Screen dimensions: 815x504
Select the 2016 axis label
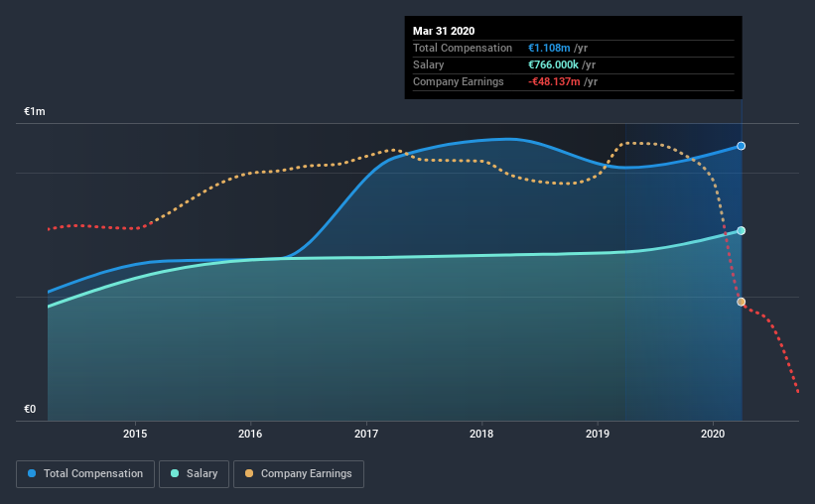pos(250,434)
